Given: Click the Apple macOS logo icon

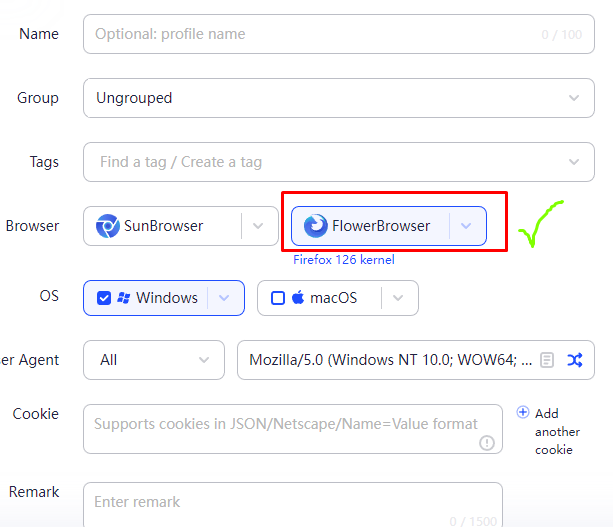Looking at the screenshot, I should (298, 298).
